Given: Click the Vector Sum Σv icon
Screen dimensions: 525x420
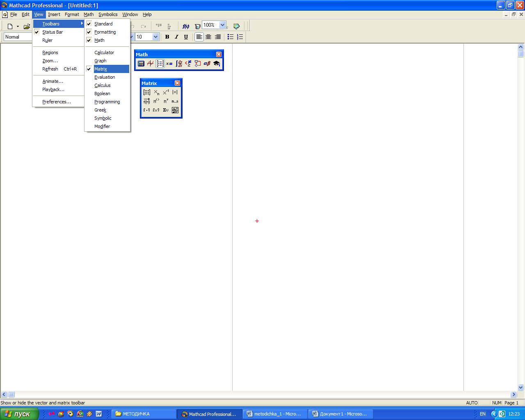Looking at the screenshot, I should click(166, 110).
